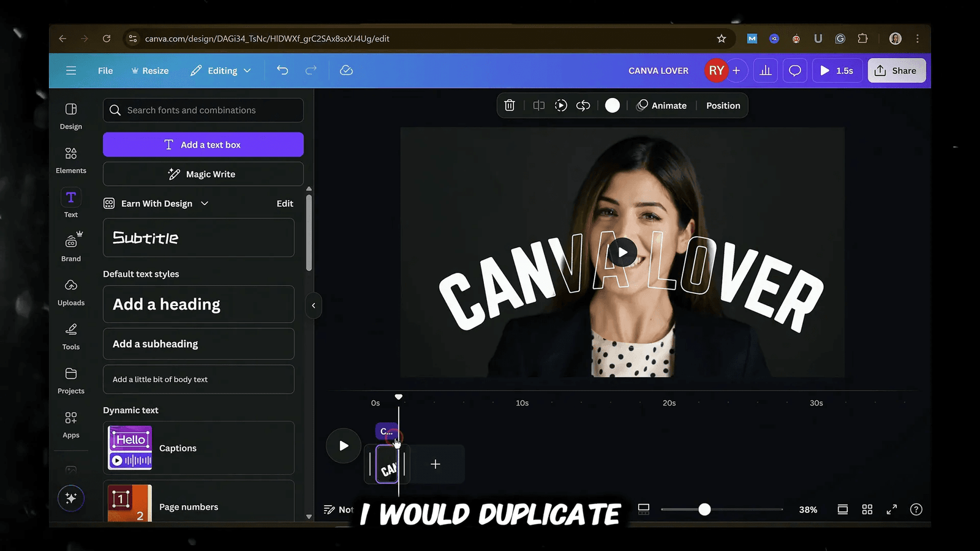Undo the last action
Screen dimensions: 980x551
click(282, 70)
